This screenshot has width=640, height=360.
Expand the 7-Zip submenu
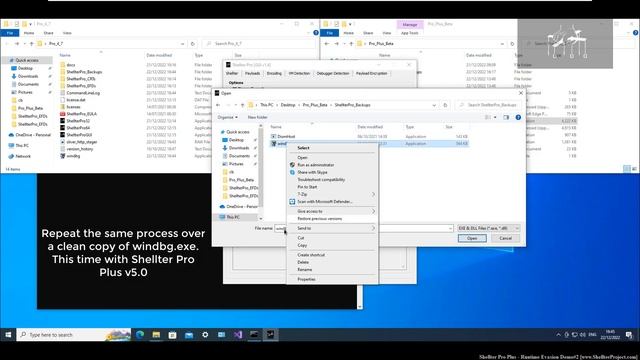(x=332, y=194)
